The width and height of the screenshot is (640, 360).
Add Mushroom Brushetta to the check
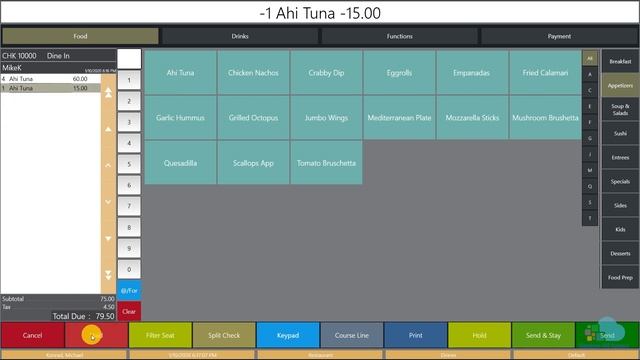tap(545, 118)
